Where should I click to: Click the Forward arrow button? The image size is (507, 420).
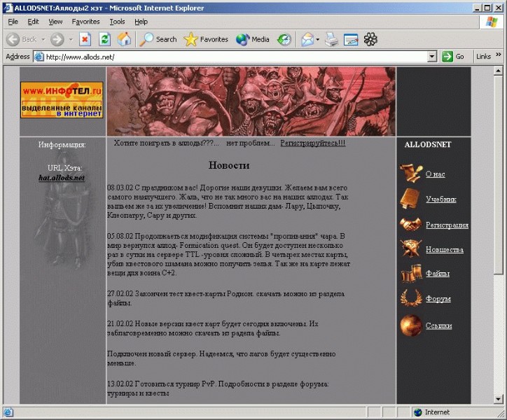(x=57, y=39)
